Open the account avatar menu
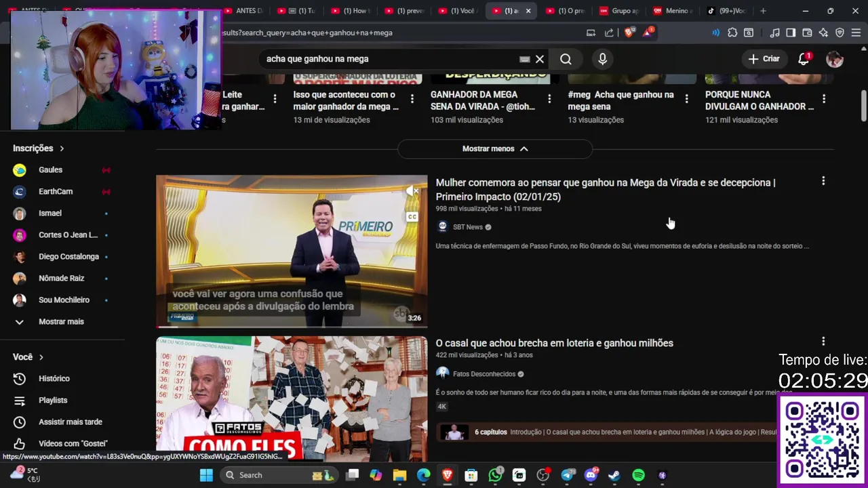 [x=835, y=59]
